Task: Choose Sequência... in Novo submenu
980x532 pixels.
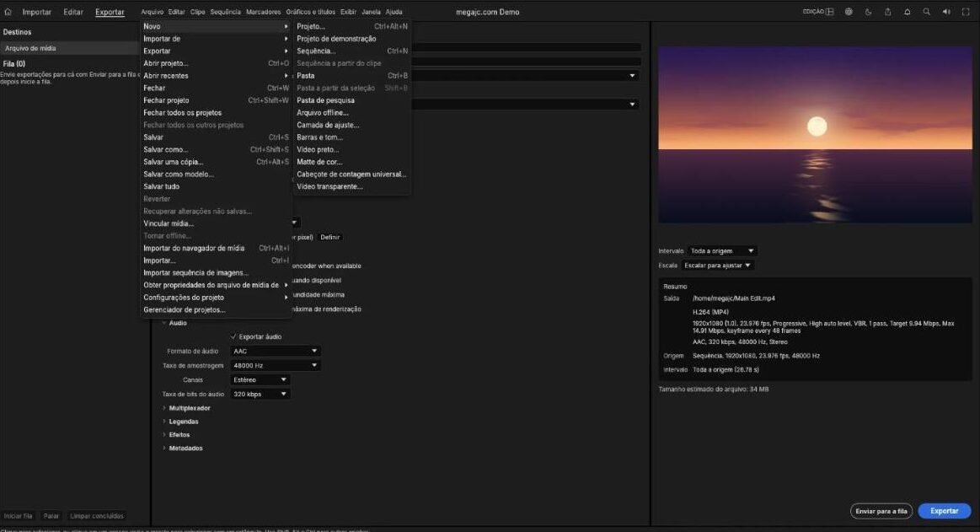Action: [x=352, y=51]
